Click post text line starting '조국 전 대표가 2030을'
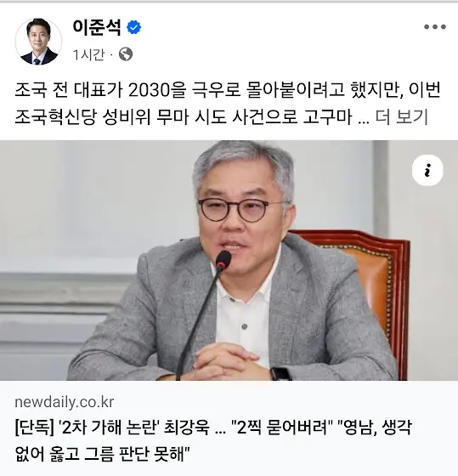Screen dimensions: 458x476 [x=228, y=90]
